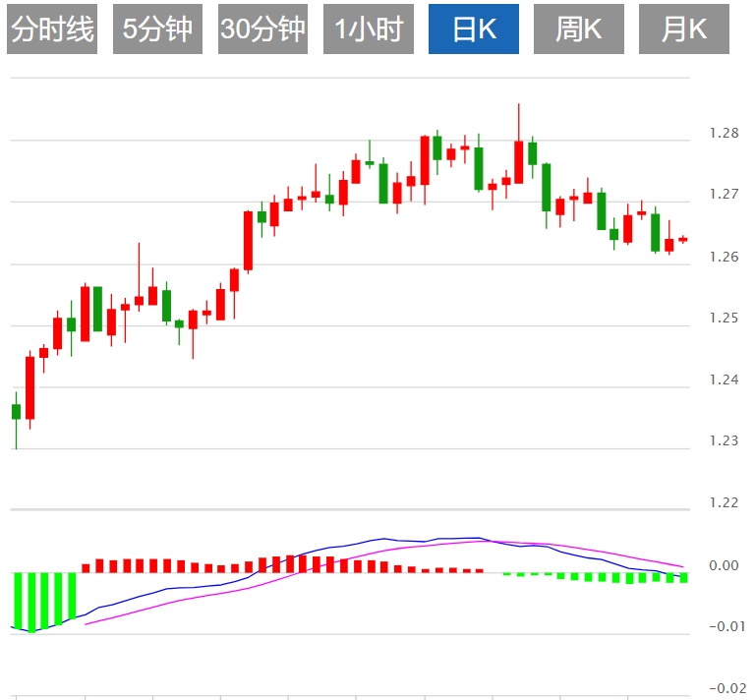This screenshot has width=755, height=700.
Task: Click the 1.27 price axis label
Action: point(725,194)
